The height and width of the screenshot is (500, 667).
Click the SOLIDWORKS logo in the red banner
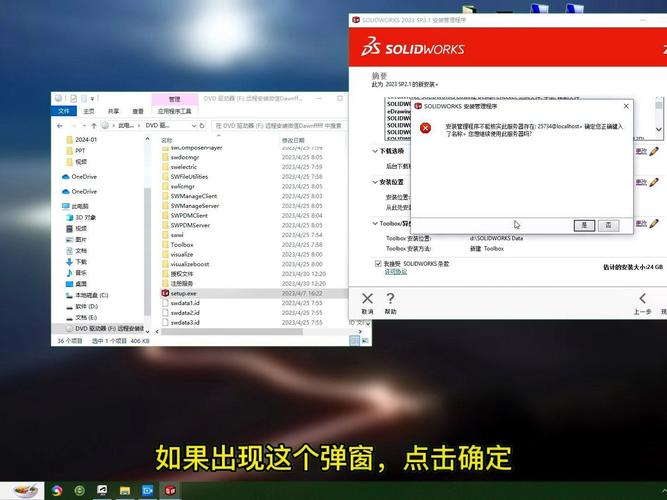click(413, 47)
